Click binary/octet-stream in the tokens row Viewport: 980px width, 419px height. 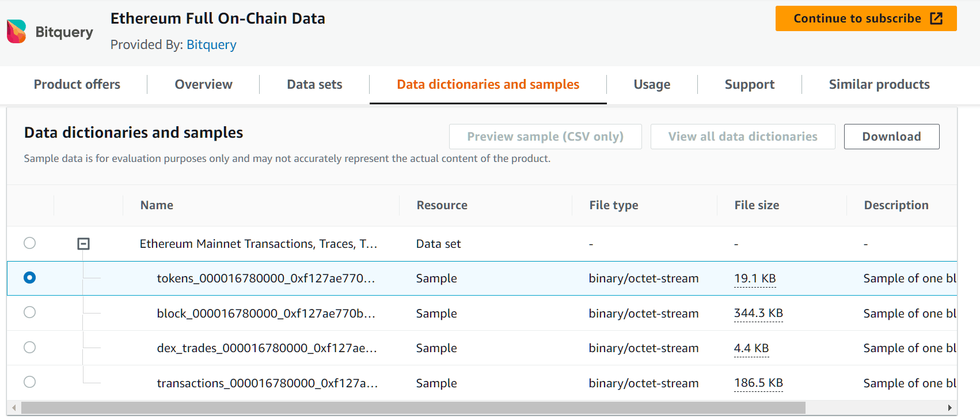point(644,278)
